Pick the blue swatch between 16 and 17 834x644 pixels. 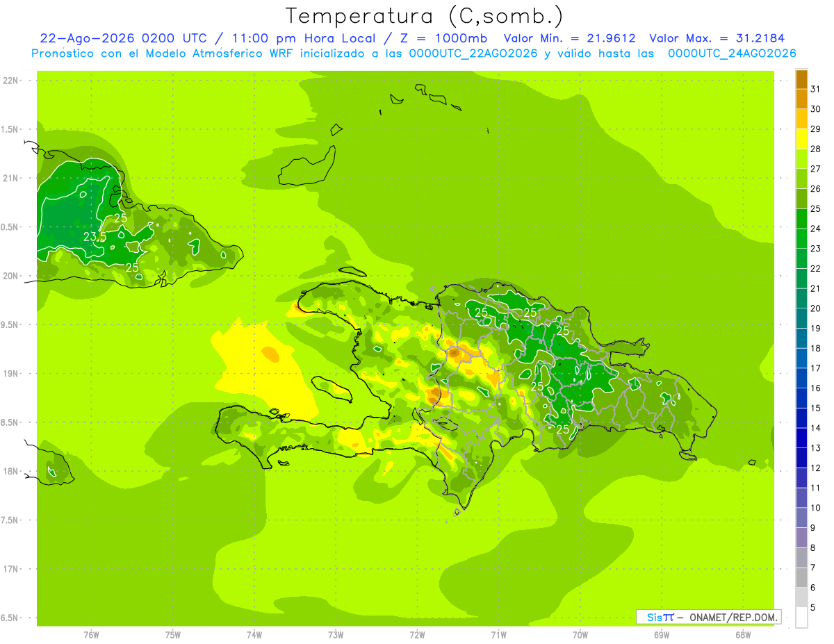click(801, 379)
